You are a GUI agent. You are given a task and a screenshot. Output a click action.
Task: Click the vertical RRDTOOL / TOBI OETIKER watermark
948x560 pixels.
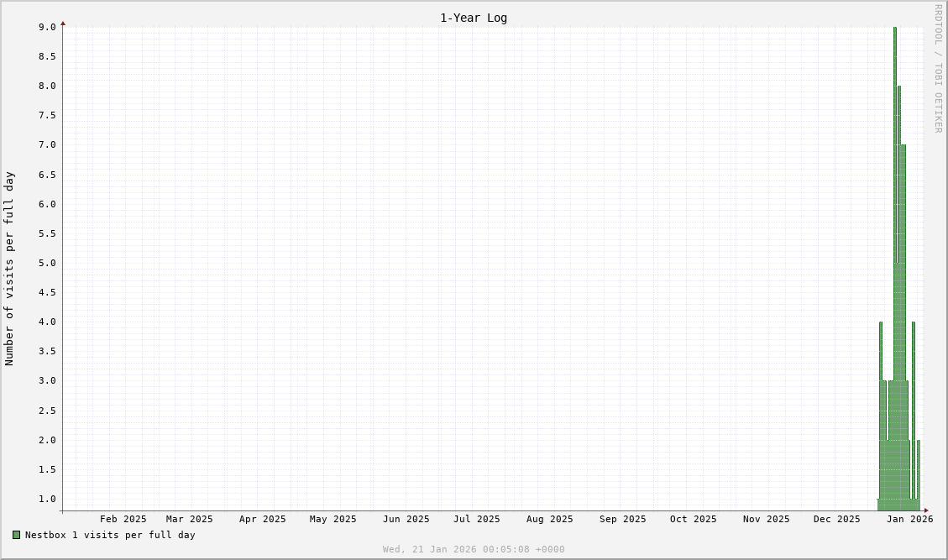click(x=938, y=68)
